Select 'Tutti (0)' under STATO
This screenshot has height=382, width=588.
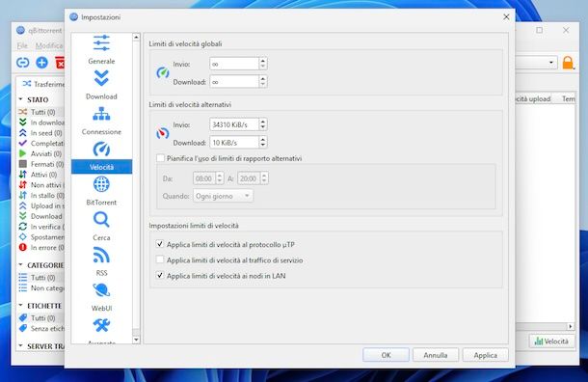click(38, 112)
